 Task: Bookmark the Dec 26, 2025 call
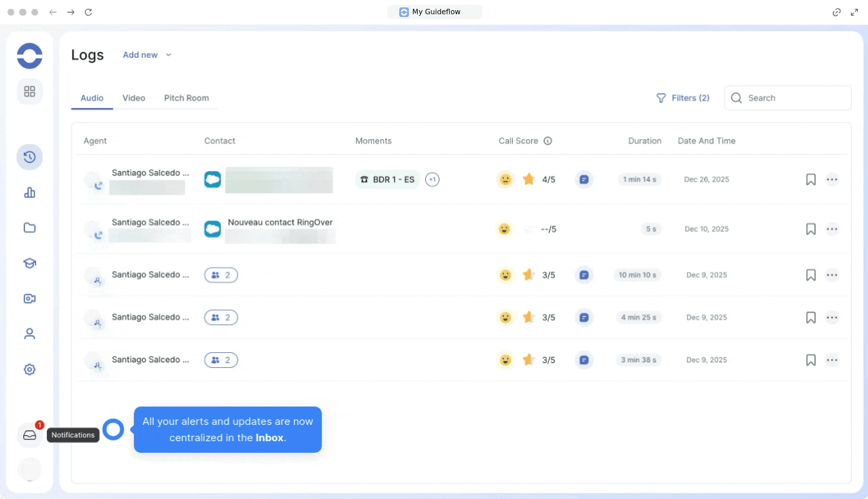point(810,179)
